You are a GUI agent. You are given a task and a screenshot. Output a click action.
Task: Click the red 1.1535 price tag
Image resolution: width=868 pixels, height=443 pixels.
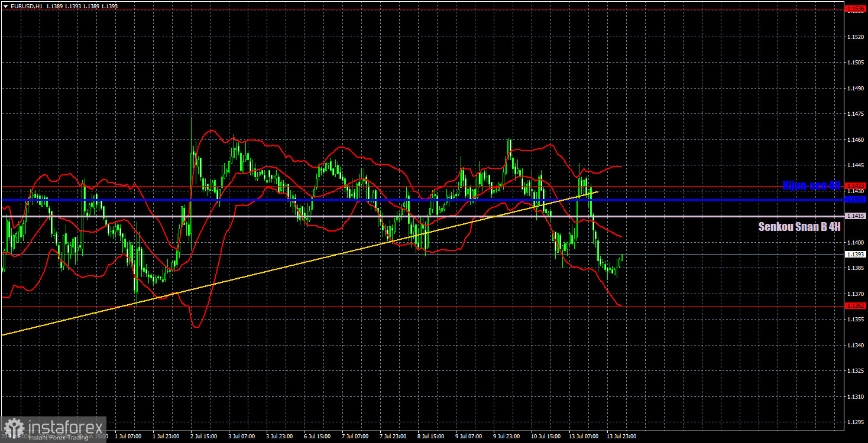pos(856,9)
